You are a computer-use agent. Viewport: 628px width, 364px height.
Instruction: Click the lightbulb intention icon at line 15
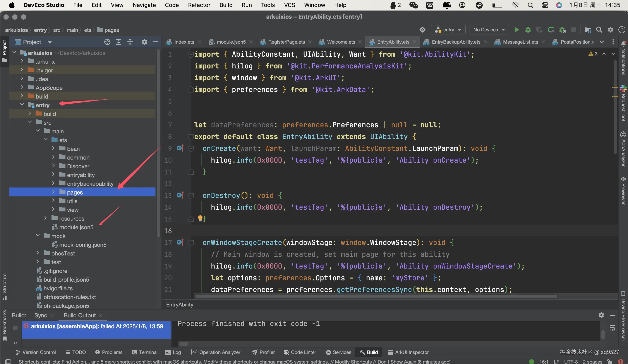coord(200,218)
